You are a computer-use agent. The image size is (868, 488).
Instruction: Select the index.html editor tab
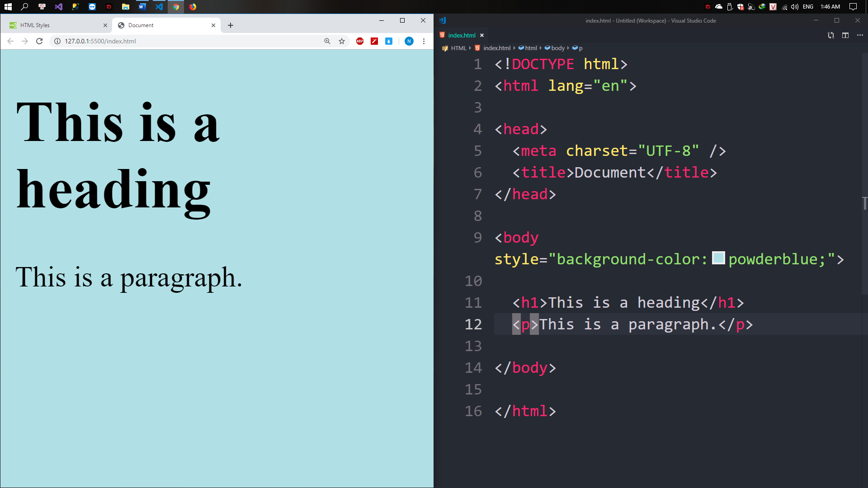pos(461,35)
